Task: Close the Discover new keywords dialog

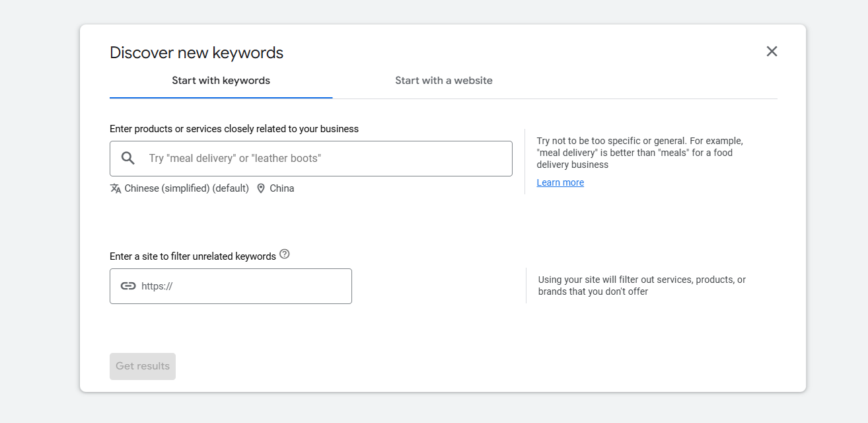Action: coord(772,52)
